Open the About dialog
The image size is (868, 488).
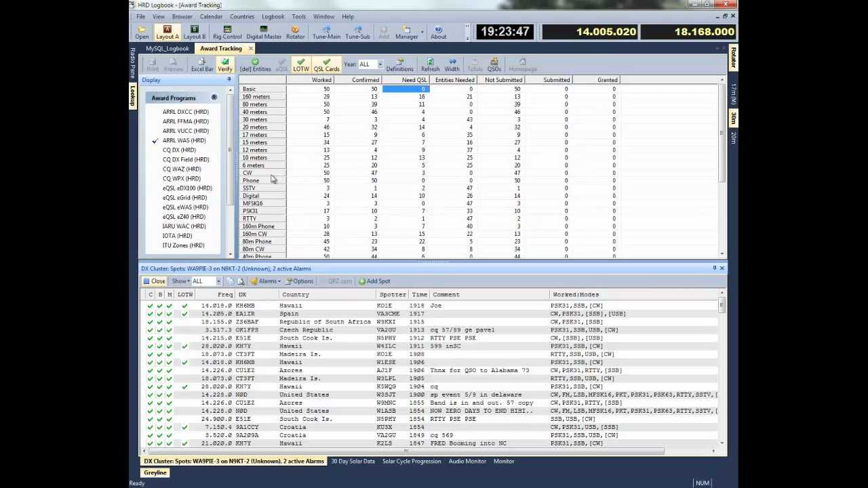438,33
